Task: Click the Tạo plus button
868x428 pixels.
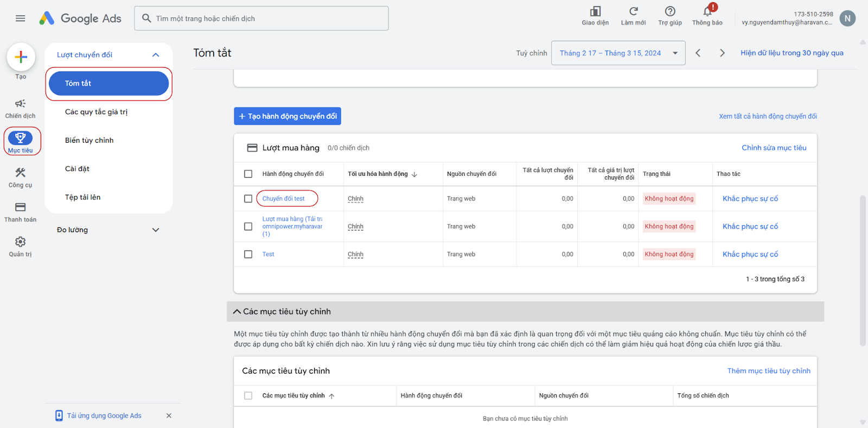Action: point(21,57)
